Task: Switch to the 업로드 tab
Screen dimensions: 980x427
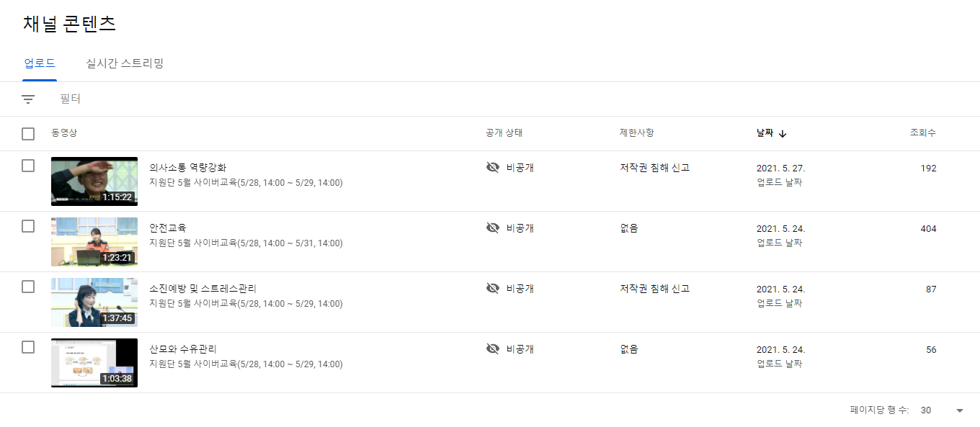Action: pyautogui.click(x=40, y=63)
